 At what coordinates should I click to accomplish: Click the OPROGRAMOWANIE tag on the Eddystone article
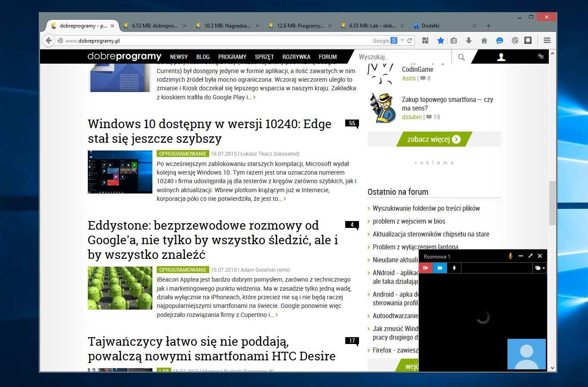click(183, 270)
